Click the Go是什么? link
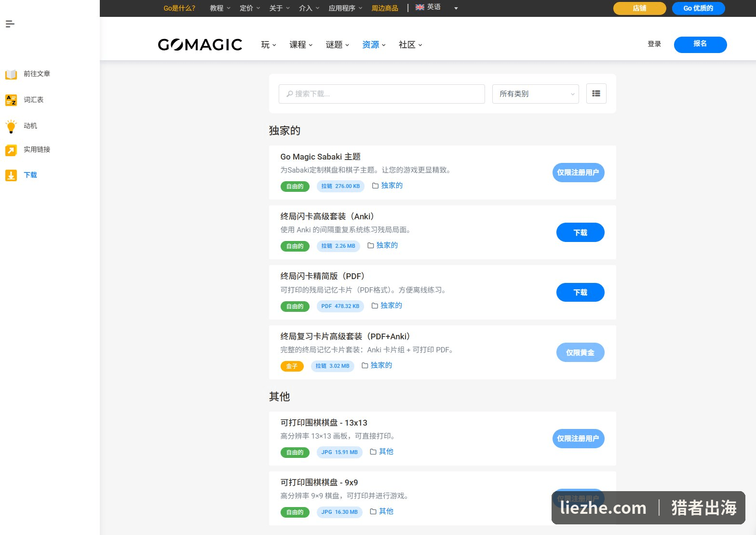 pyautogui.click(x=179, y=8)
